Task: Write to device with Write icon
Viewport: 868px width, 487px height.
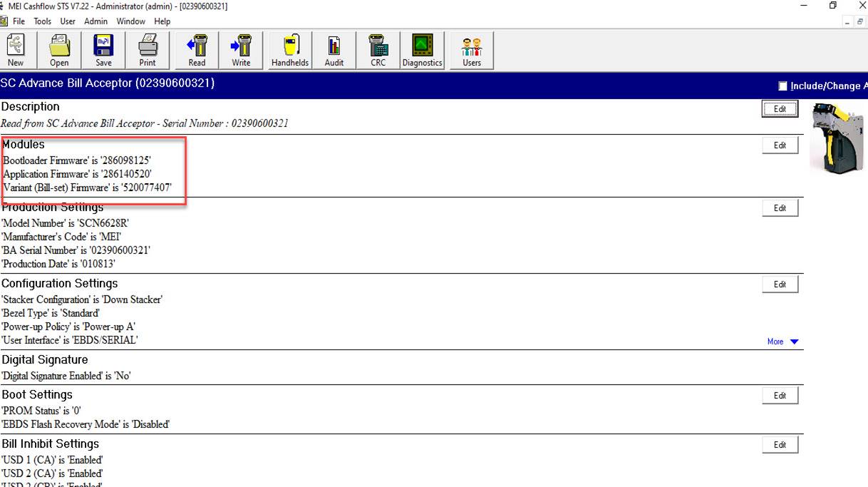Action: pyautogui.click(x=241, y=51)
